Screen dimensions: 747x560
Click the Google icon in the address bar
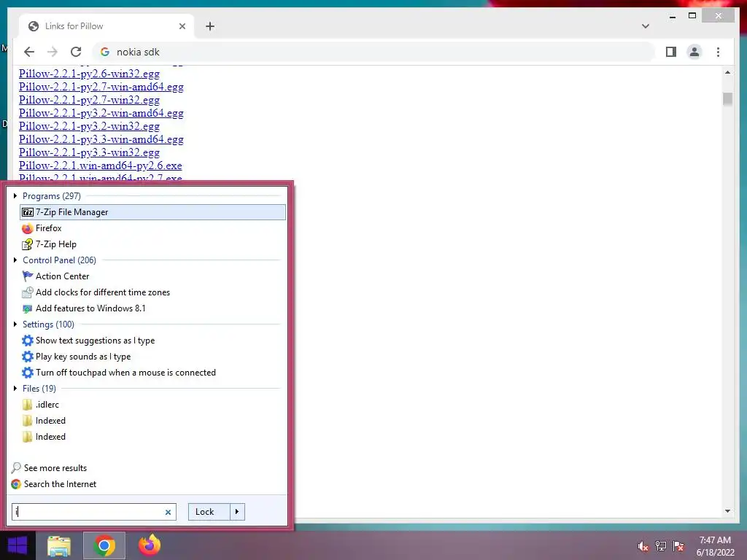105,52
